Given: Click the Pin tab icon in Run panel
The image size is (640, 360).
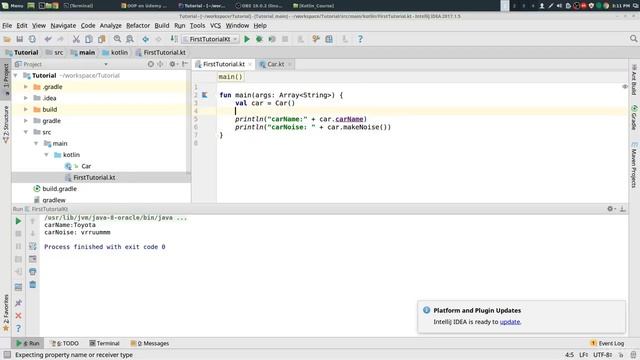Looking at the screenshot, I should point(18,303).
